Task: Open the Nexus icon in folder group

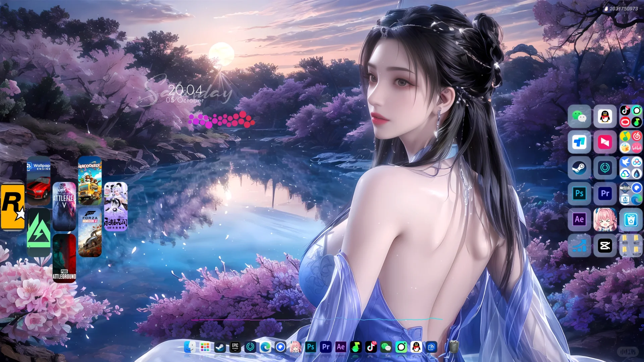Action: point(625,188)
